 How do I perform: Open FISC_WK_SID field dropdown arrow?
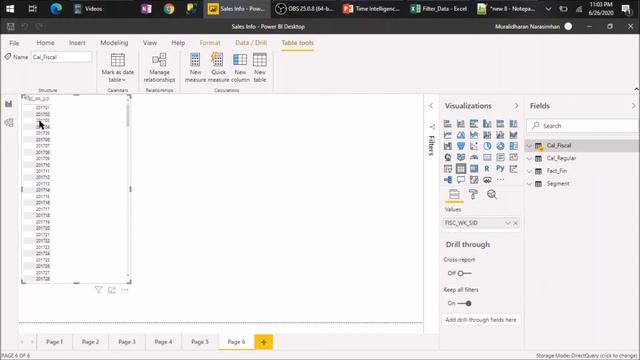click(508, 223)
